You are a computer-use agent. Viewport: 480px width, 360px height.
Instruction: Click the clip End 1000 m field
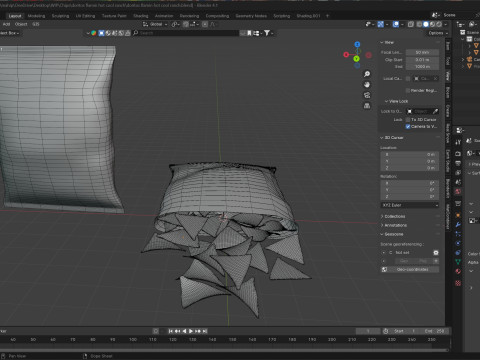point(422,67)
